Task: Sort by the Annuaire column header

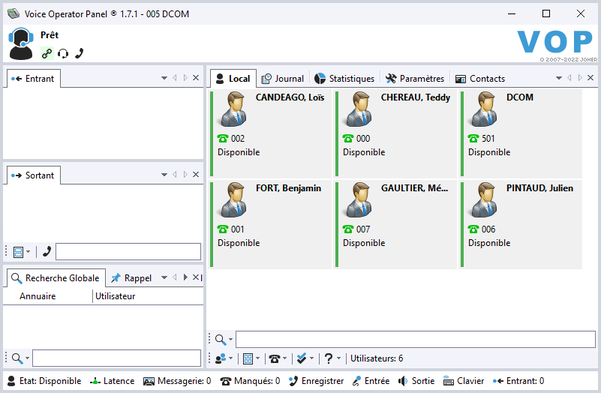Action: pos(38,296)
